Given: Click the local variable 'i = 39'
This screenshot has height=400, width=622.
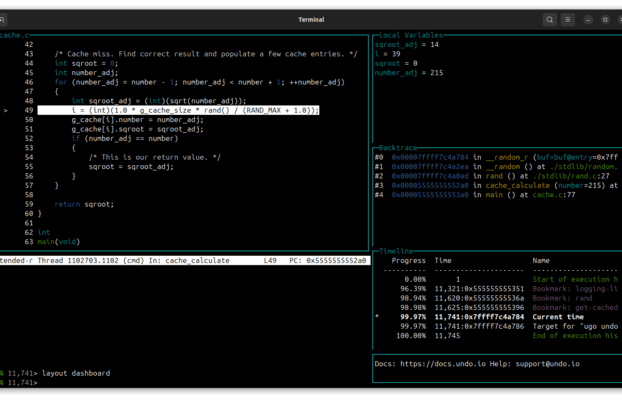Looking at the screenshot, I should click(388, 54).
